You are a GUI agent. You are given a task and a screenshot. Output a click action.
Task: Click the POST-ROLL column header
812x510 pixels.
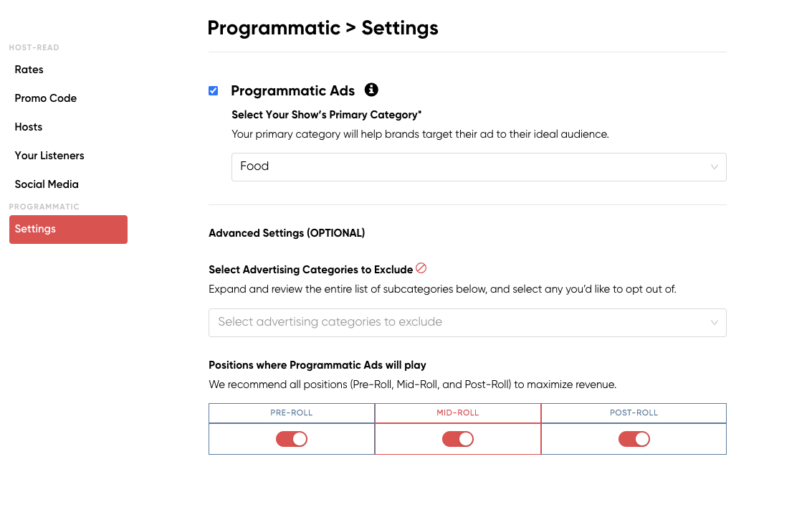pyautogui.click(x=634, y=413)
